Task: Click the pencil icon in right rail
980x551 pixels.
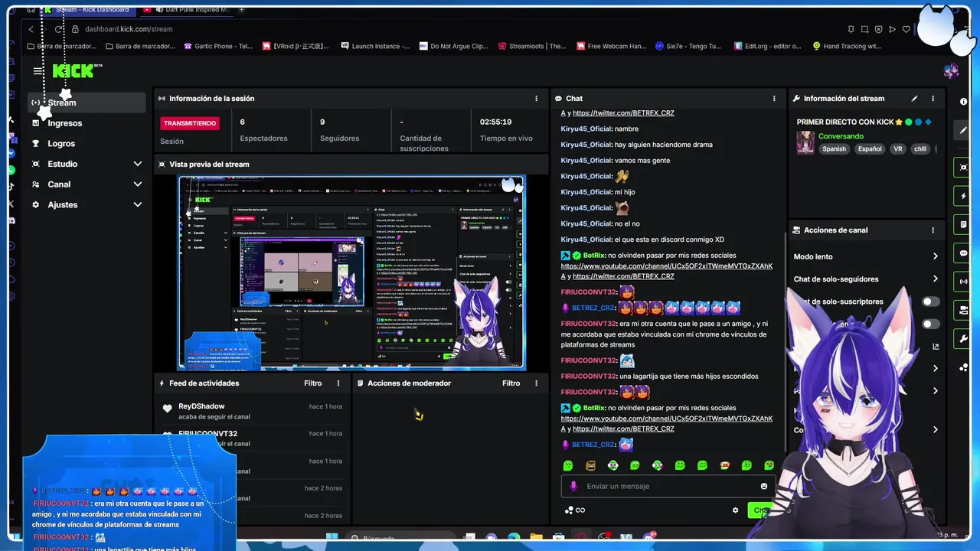Action: click(x=963, y=130)
